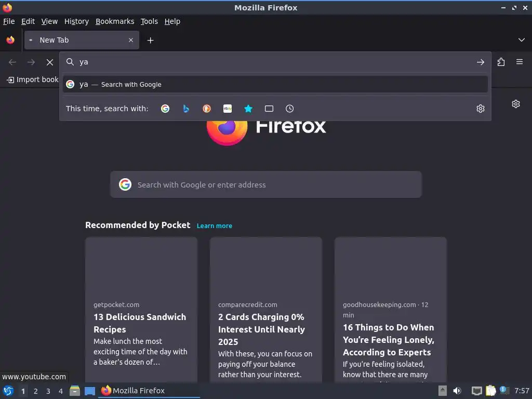Open '16 Things to Do When You're Feeling Lonely' article

(389, 340)
